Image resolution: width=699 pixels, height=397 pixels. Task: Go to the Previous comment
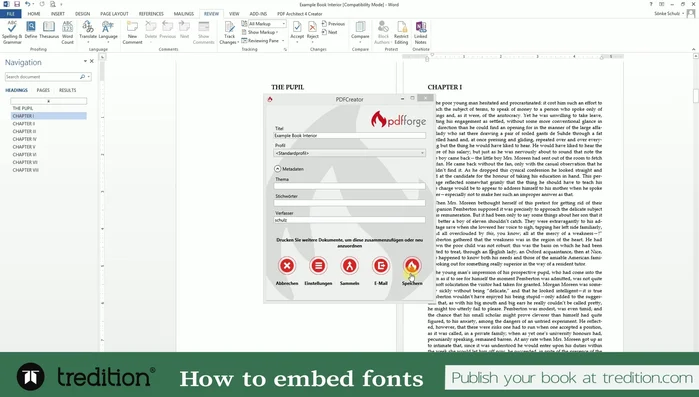tap(168, 30)
